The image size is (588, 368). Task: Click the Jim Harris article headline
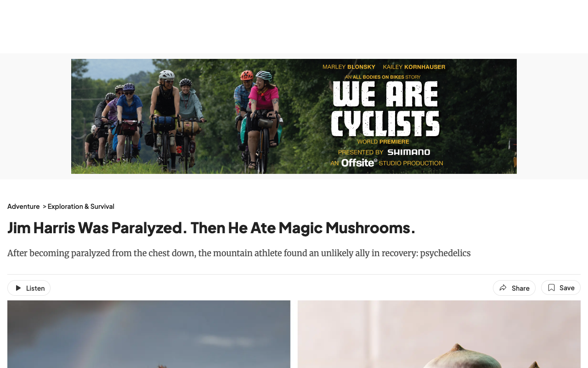(211, 228)
